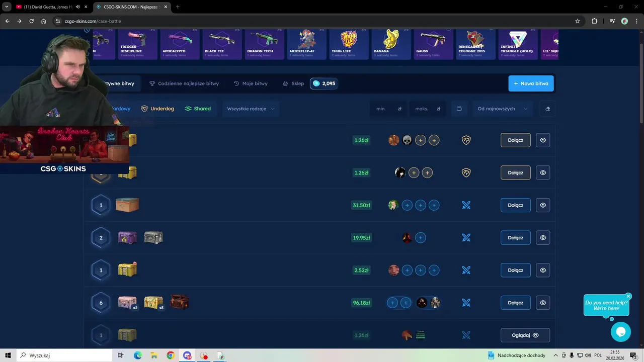The height and width of the screenshot is (362, 644).
Task: Open the Od najnowszych sort dropdown
Action: click(502, 109)
